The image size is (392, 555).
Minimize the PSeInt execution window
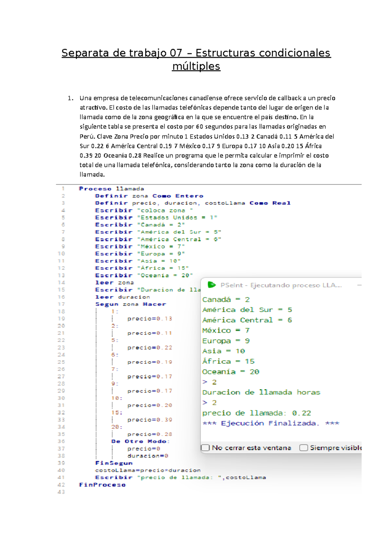click(359, 285)
